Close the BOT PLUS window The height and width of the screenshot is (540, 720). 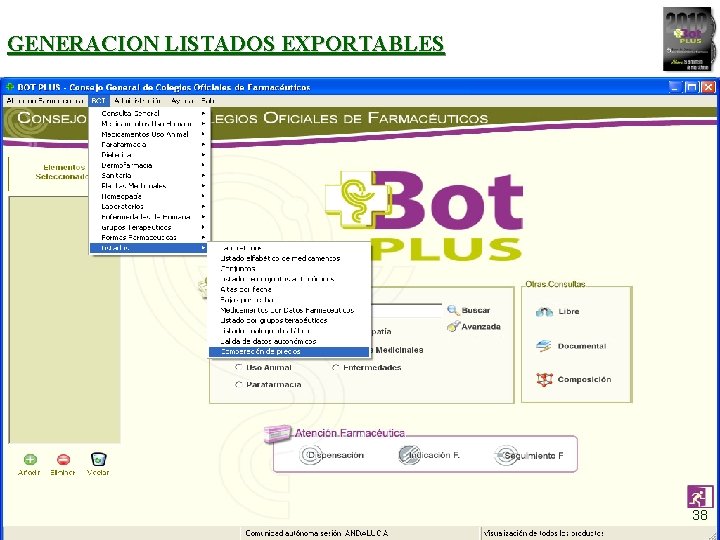(708, 87)
